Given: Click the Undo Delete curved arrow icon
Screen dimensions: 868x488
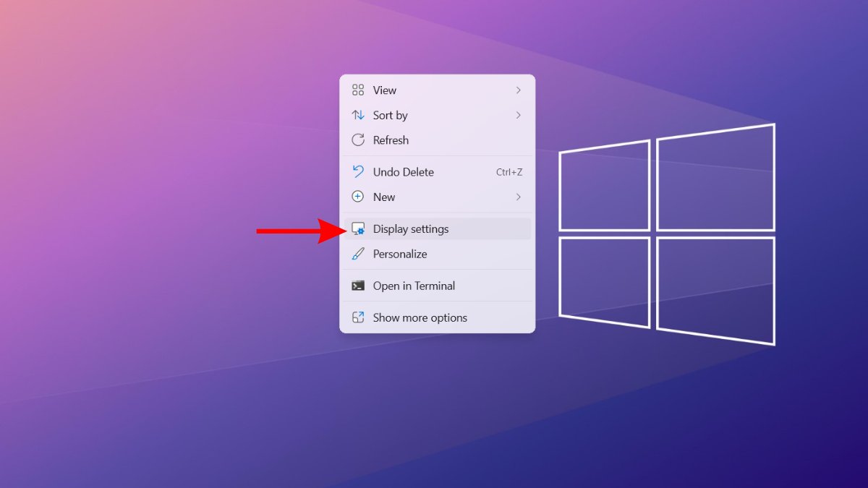Looking at the screenshot, I should click(x=358, y=172).
